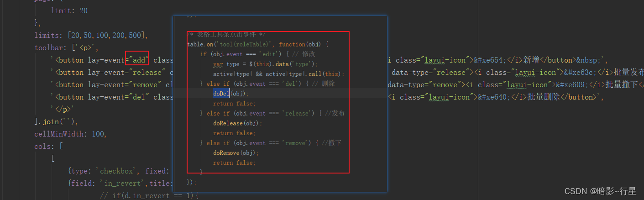
Task: Click the lay-event="release" attribute text
Action: [x=125, y=72]
